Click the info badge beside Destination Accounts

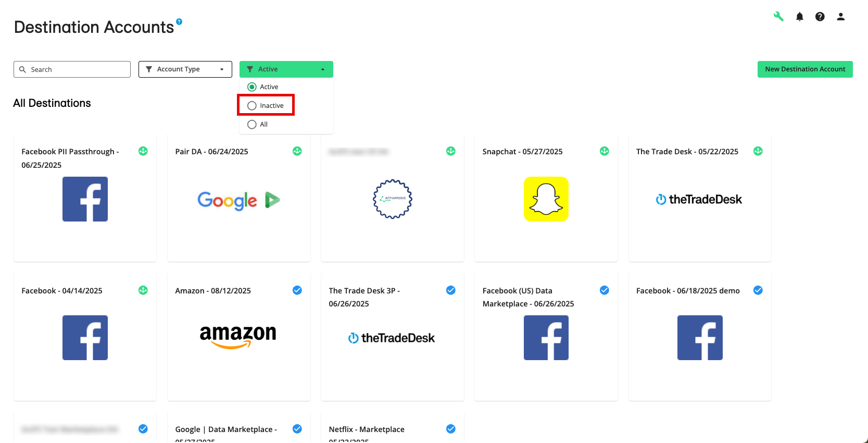(179, 21)
